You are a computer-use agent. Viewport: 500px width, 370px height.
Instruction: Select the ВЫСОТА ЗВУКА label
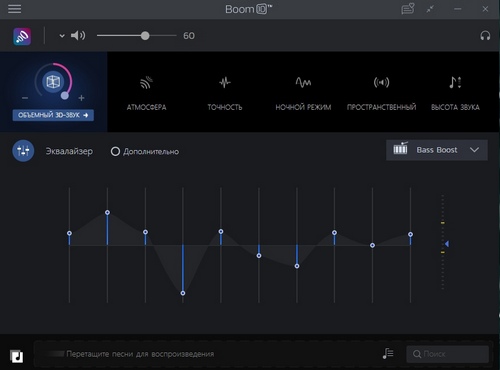click(455, 107)
